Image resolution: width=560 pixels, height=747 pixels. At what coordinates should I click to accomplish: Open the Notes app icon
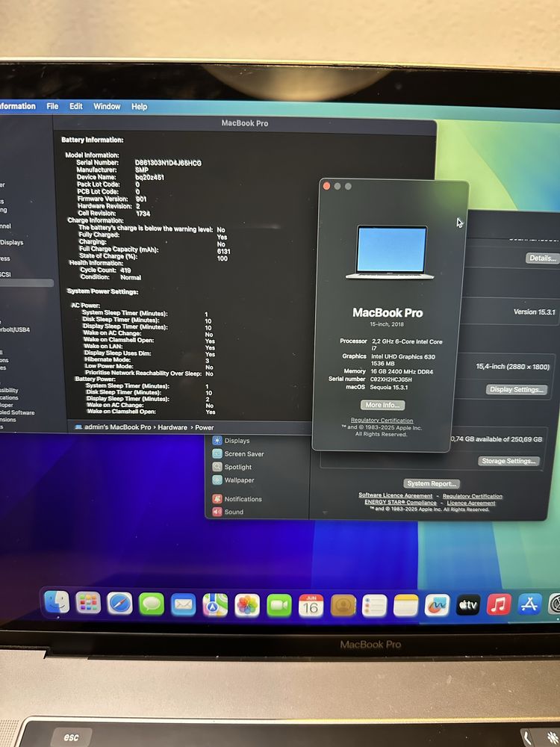(405, 606)
